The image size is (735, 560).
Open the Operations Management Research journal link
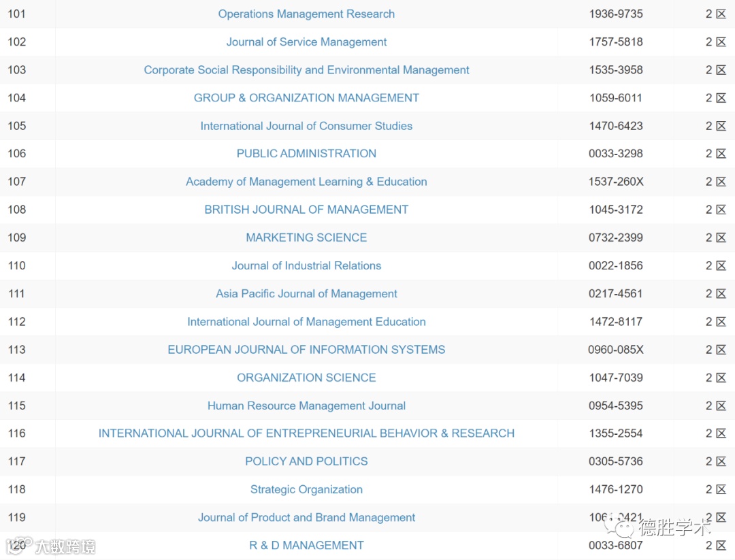click(306, 14)
